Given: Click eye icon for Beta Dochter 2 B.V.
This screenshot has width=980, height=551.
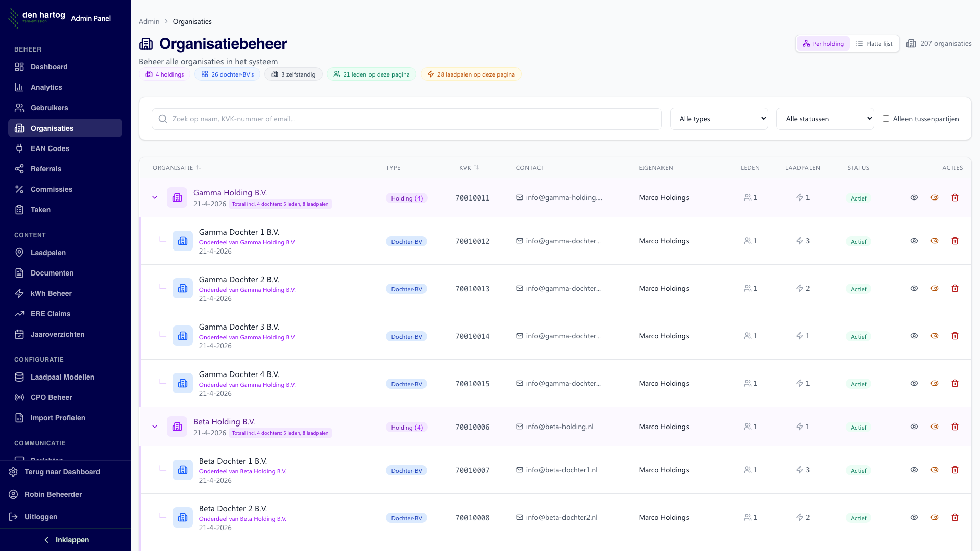Looking at the screenshot, I should pos(914,517).
